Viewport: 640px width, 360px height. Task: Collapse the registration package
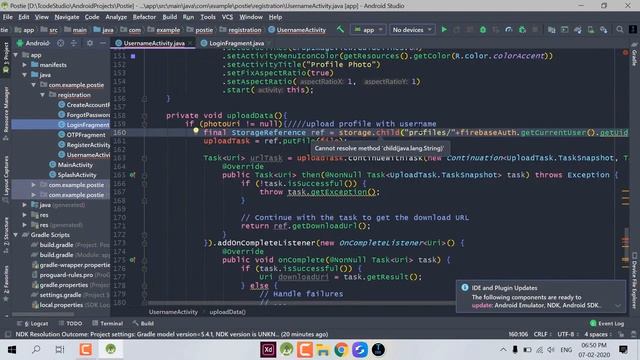click(42, 95)
